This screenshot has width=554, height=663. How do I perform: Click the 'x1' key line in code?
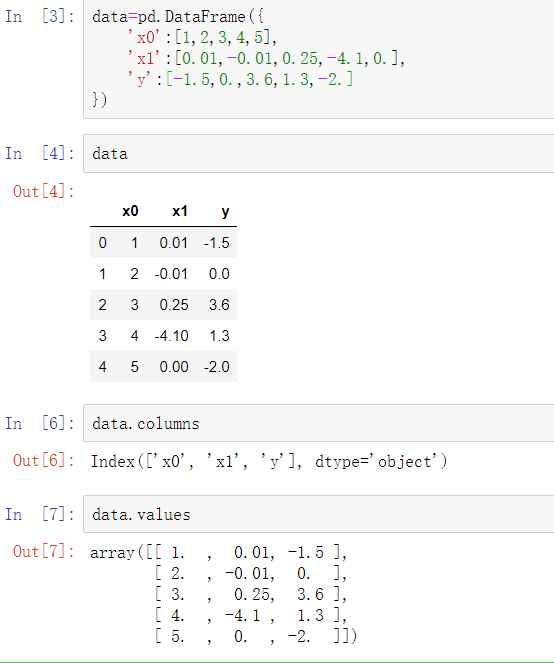(266, 58)
